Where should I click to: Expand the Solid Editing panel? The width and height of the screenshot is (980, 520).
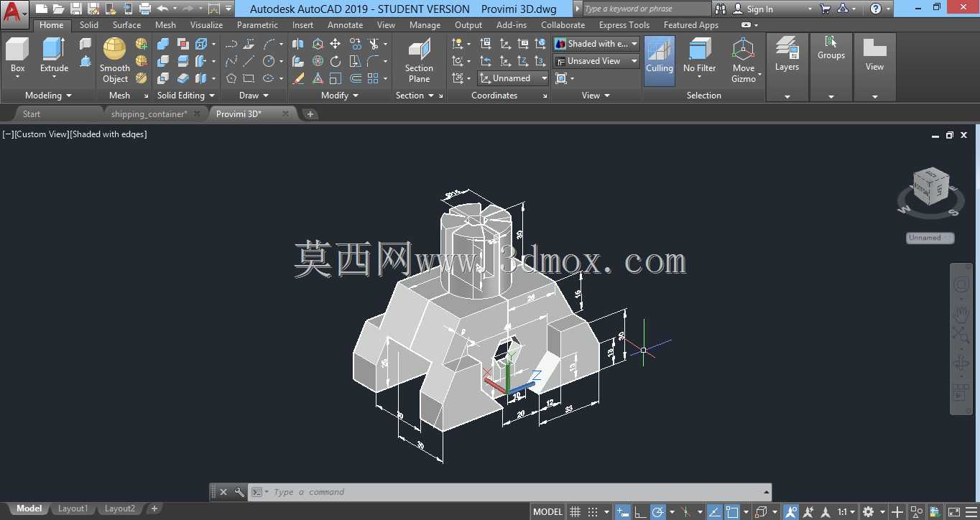pyautogui.click(x=186, y=96)
